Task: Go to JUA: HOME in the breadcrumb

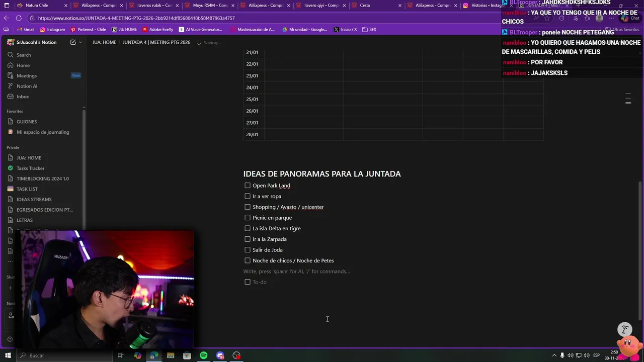Action: [104, 42]
